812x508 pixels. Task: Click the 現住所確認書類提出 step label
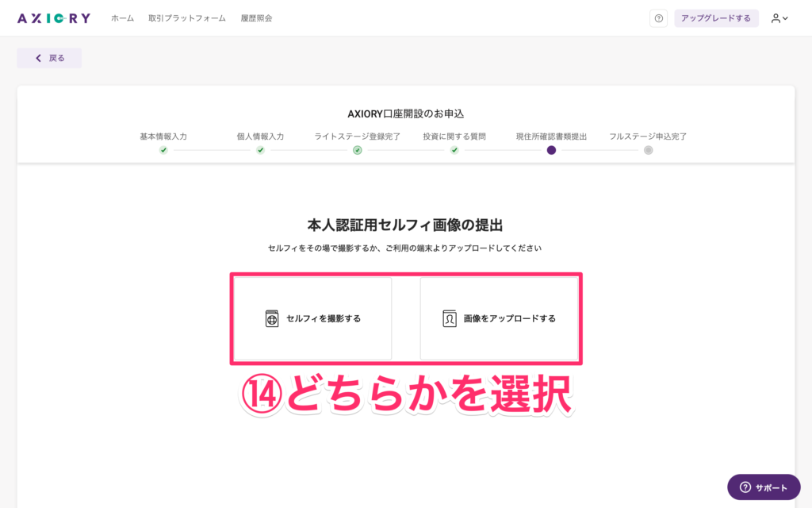click(552, 137)
